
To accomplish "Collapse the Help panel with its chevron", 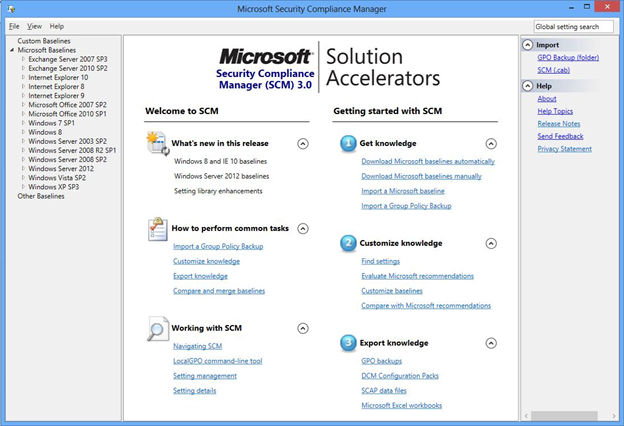I will 528,86.
